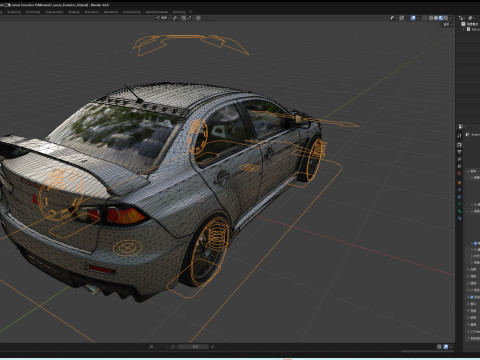Switch viewport shading to Solid

[436, 18]
